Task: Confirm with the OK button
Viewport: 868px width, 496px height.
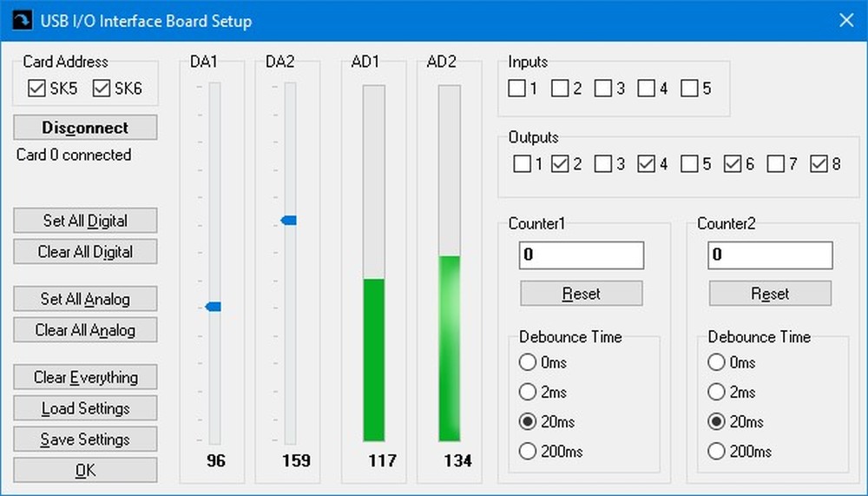Action: (85, 470)
